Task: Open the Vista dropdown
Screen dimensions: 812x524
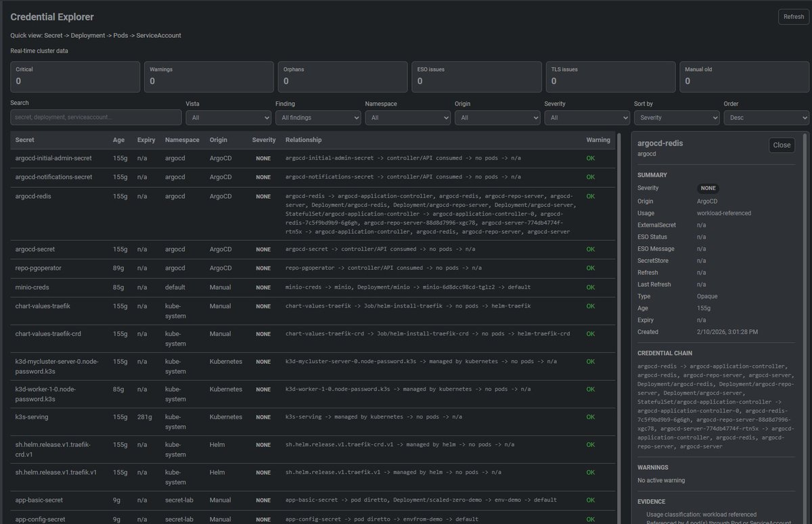Action: point(228,118)
